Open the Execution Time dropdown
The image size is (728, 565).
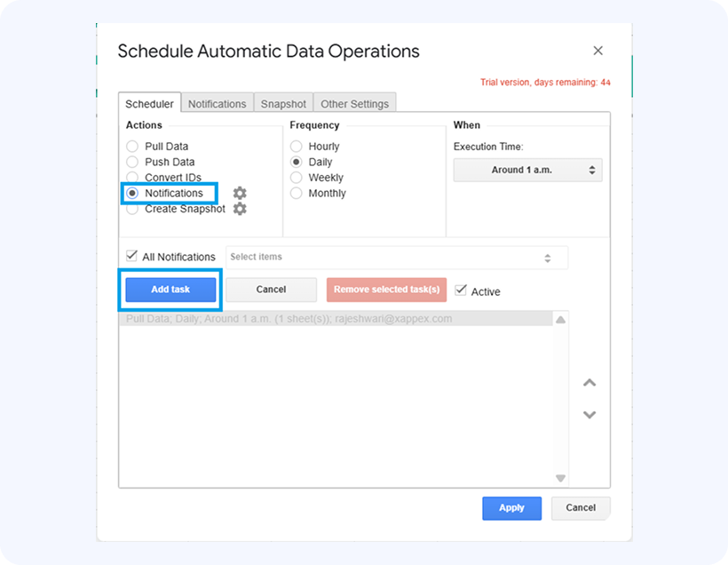[527, 170]
